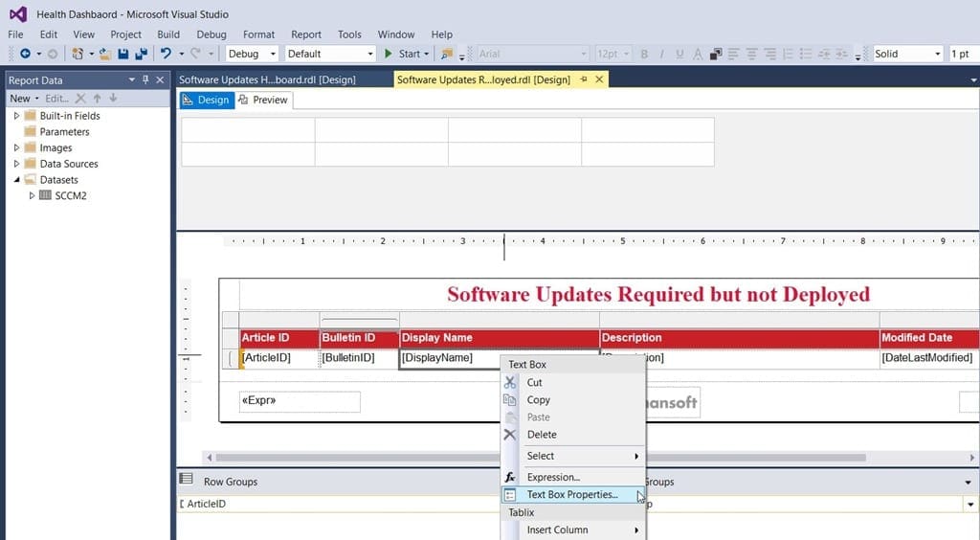Switch to the Preview tab
This screenshot has width=980, height=540.
click(x=263, y=100)
